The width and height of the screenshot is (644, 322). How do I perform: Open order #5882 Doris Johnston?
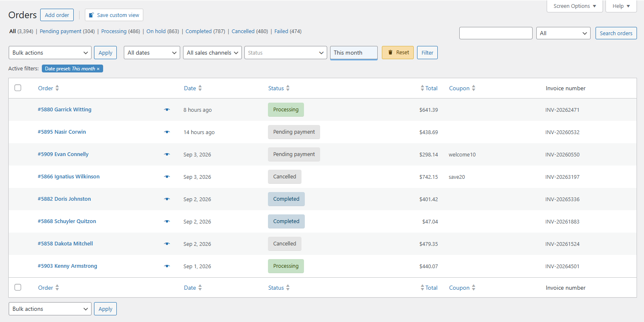(x=64, y=199)
